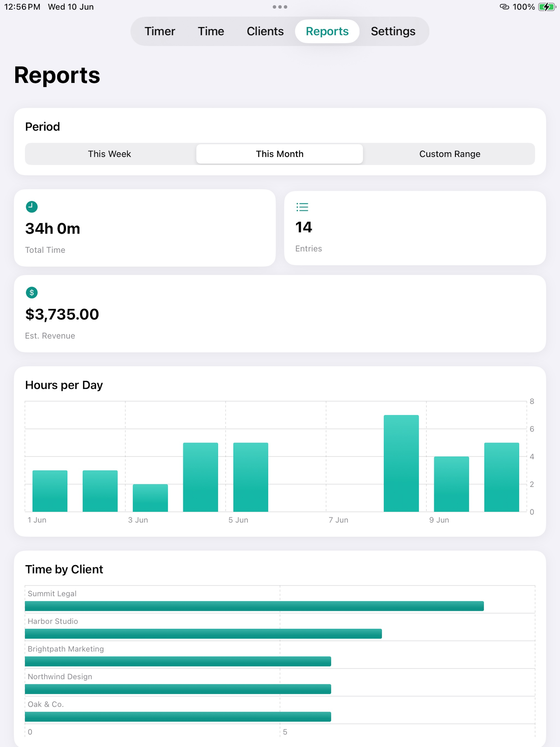Screen dimensions: 560x747
Task: Tap the dollar icon on Revenue card
Action: [x=32, y=293]
